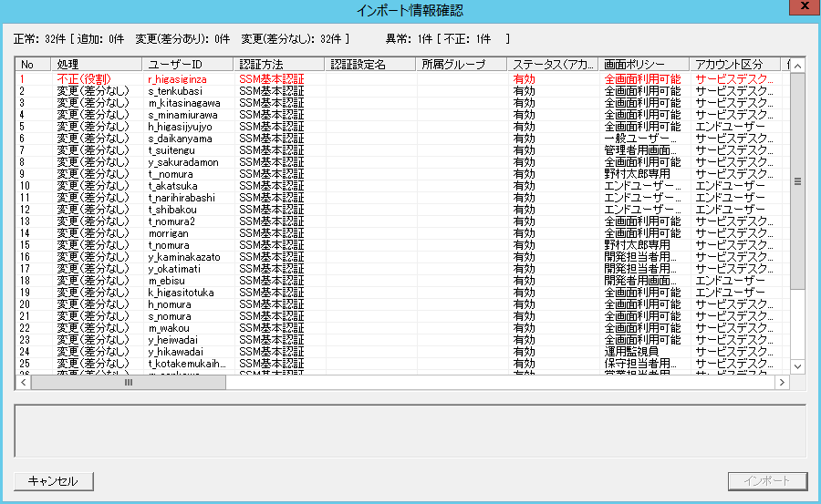Select user h_higasijyujyo
821x504 pixels.
(x=180, y=127)
